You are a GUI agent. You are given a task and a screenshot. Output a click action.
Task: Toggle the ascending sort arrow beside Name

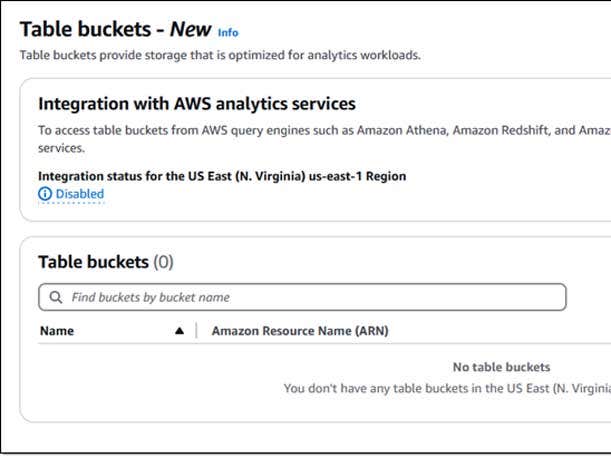[179, 331]
